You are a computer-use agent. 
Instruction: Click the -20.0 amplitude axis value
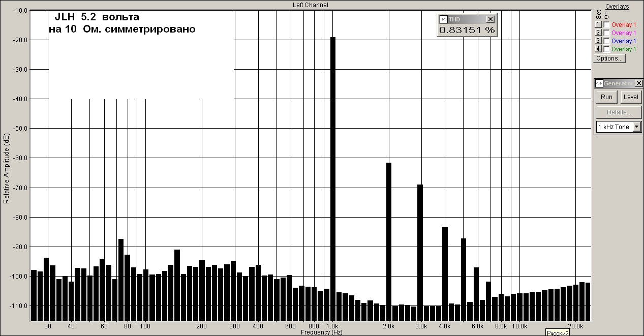(20, 40)
